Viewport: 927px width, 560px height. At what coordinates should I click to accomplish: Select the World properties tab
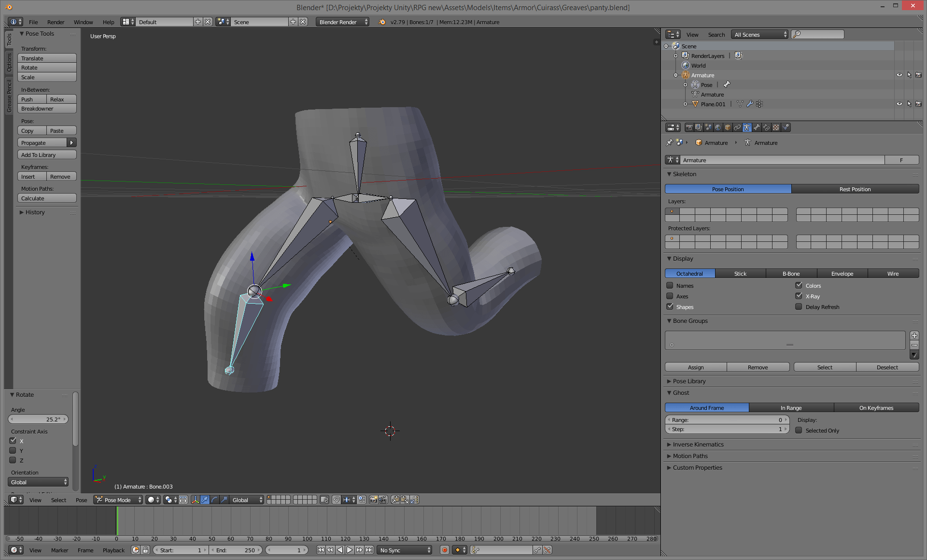click(x=718, y=127)
